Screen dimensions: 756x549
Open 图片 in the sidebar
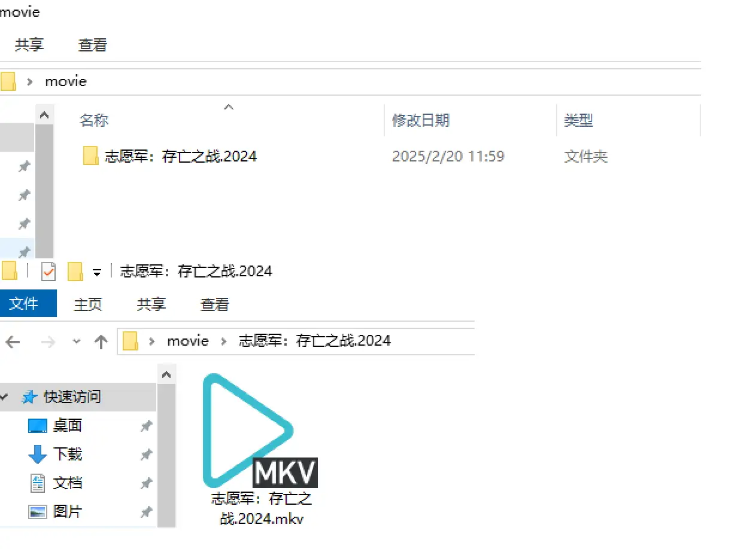click(x=68, y=511)
